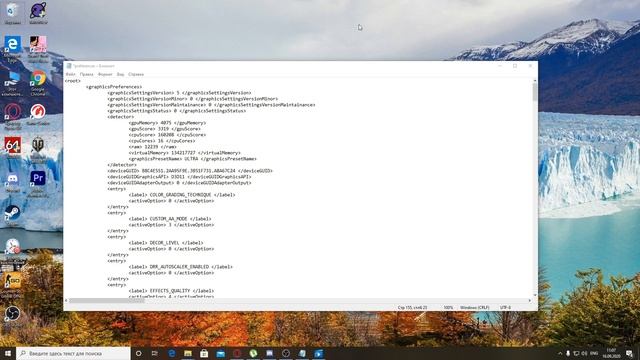Click the horizontal scrollbar right arrow in Notepad
Screen dimensions: 640x360
pos(530,300)
